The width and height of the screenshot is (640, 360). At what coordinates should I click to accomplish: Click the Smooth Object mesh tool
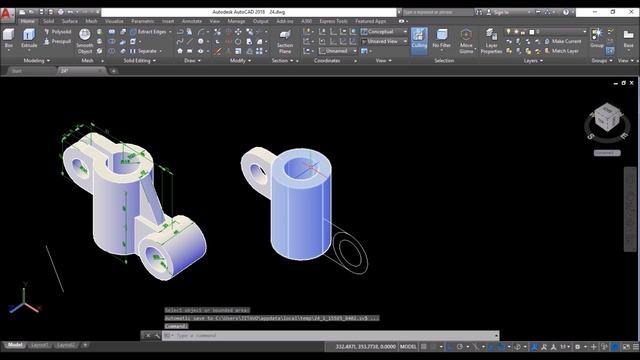click(84, 41)
